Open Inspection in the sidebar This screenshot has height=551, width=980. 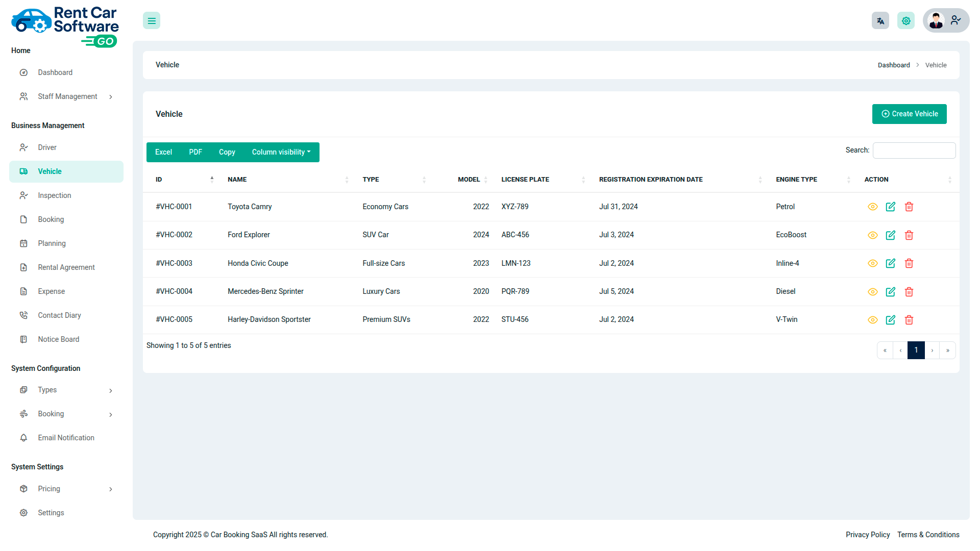pyautogui.click(x=66, y=195)
